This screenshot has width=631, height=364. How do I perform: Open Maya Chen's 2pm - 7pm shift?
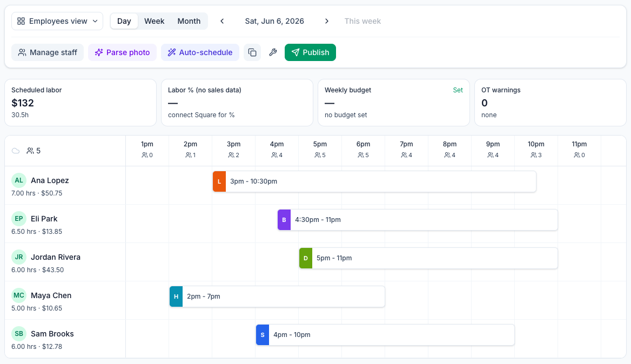[x=277, y=296]
